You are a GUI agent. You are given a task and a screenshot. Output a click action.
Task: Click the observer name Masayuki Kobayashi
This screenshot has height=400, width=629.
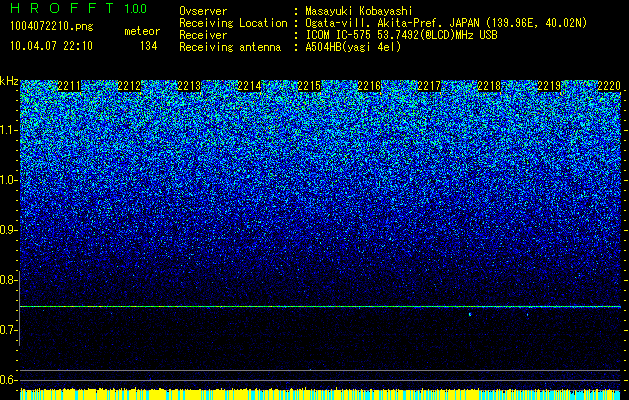359,11
